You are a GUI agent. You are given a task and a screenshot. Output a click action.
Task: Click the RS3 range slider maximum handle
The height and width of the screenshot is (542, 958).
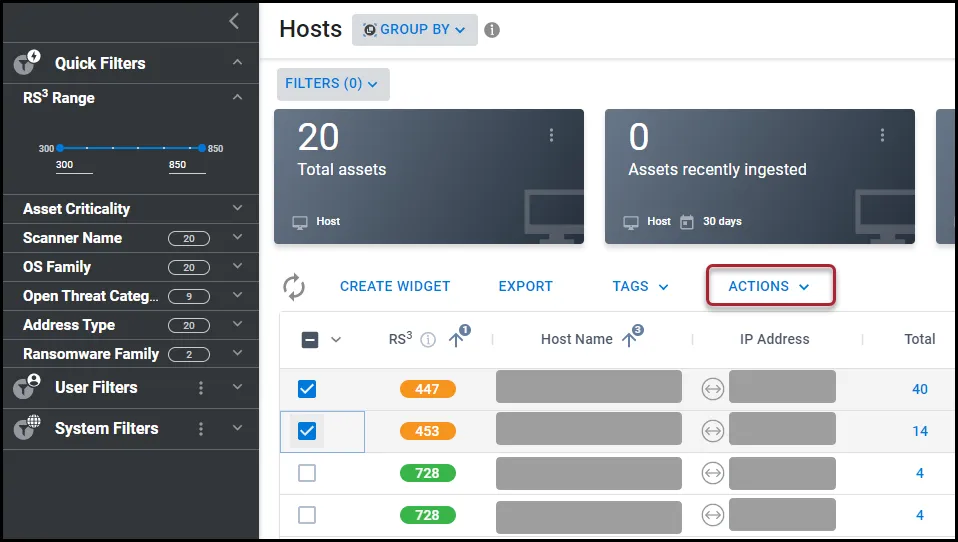(202, 148)
